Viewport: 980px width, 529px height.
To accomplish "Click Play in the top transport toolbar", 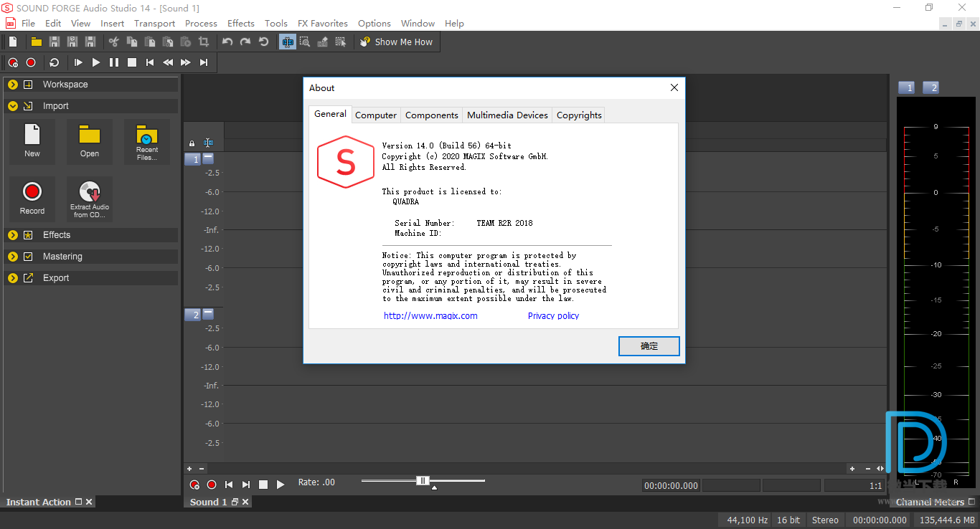I will pyautogui.click(x=96, y=62).
